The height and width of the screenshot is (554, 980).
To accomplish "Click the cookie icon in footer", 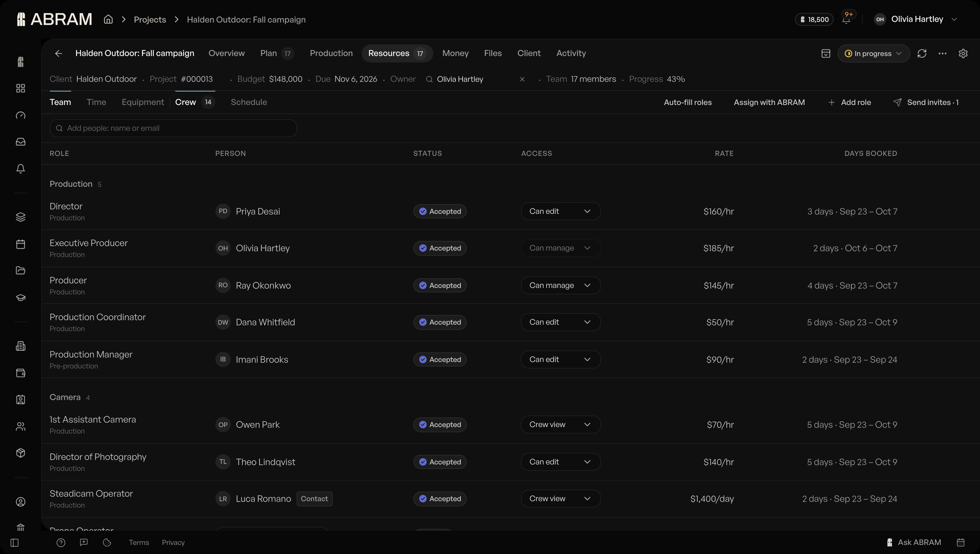I will tap(107, 543).
